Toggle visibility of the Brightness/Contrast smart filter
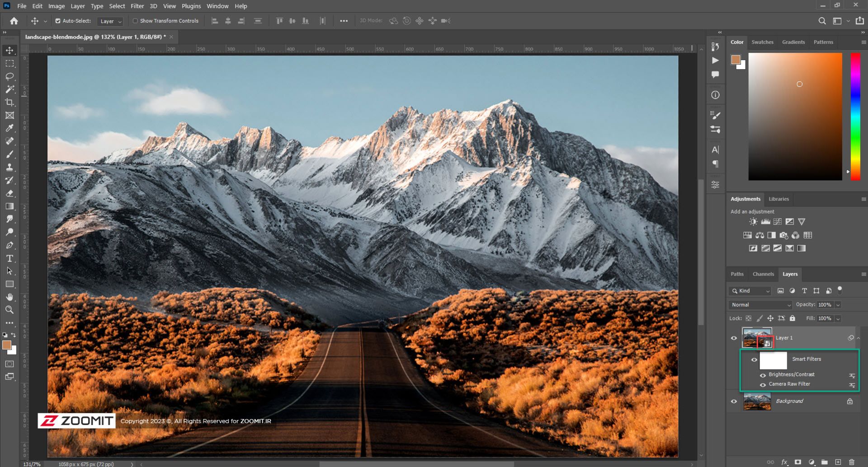 pos(763,375)
